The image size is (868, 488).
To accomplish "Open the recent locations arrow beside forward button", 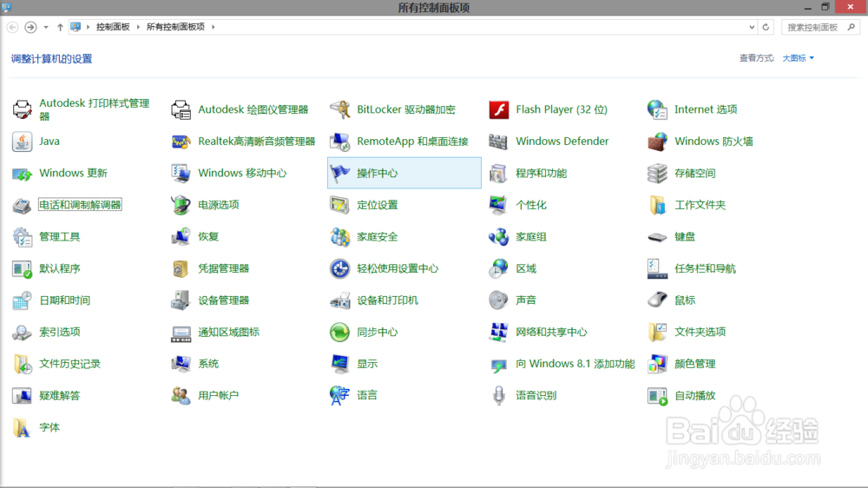I will [46, 27].
